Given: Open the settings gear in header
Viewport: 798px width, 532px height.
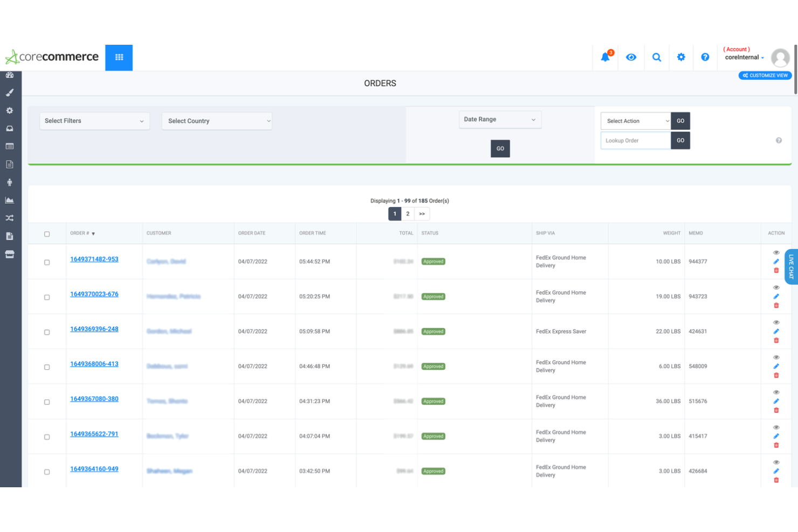Looking at the screenshot, I should [x=681, y=57].
